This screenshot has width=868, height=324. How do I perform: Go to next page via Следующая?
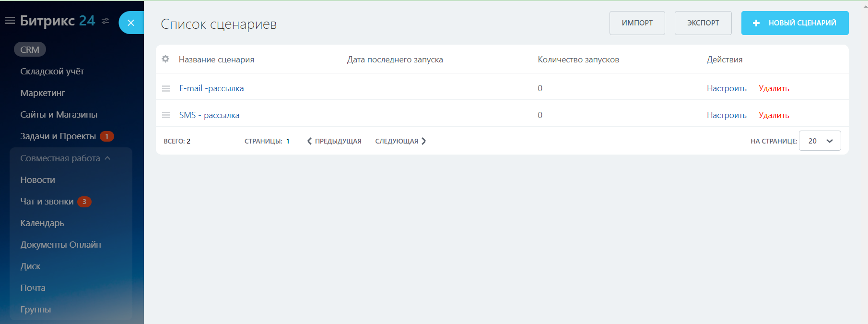[400, 141]
